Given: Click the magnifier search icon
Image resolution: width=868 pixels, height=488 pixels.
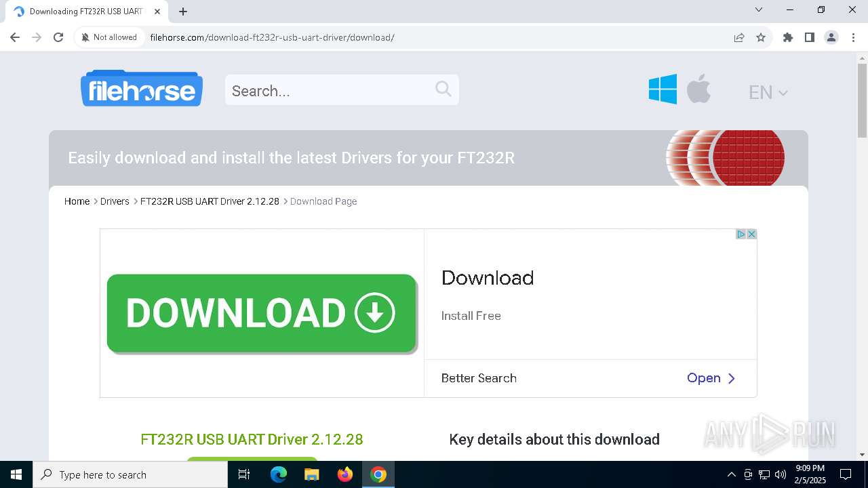Looking at the screenshot, I should tap(443, 89).
